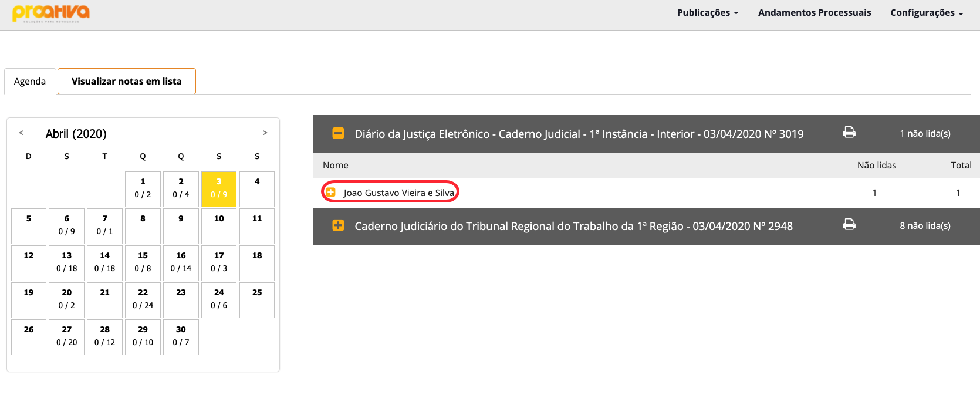Select April 13 in calendar

67,263
